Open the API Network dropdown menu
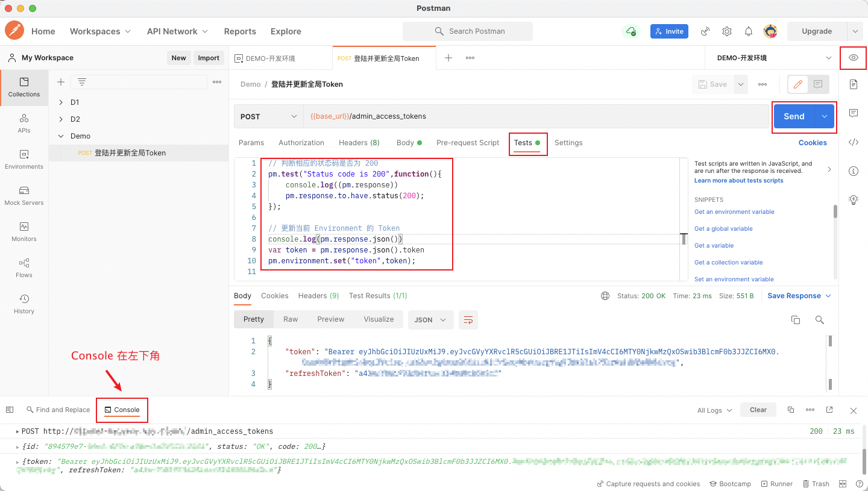Viewport: 868px width, 491px height. click(x=177, y=31)
